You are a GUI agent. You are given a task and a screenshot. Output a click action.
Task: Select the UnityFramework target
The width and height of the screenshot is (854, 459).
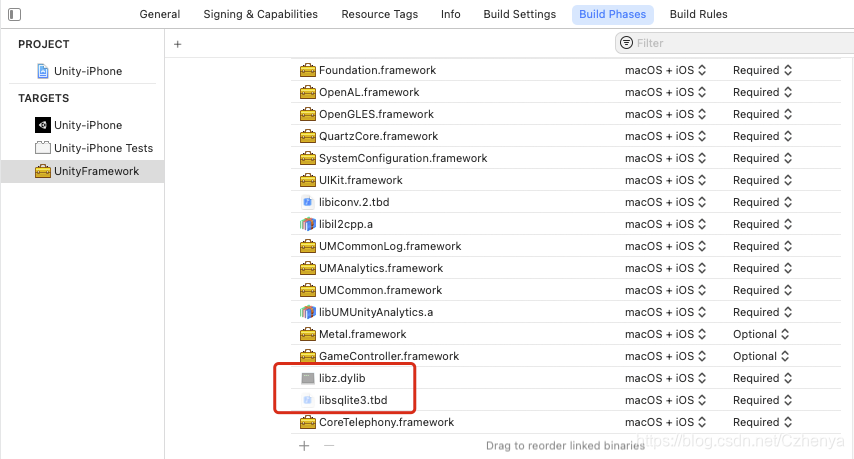(x=82, y=171)
